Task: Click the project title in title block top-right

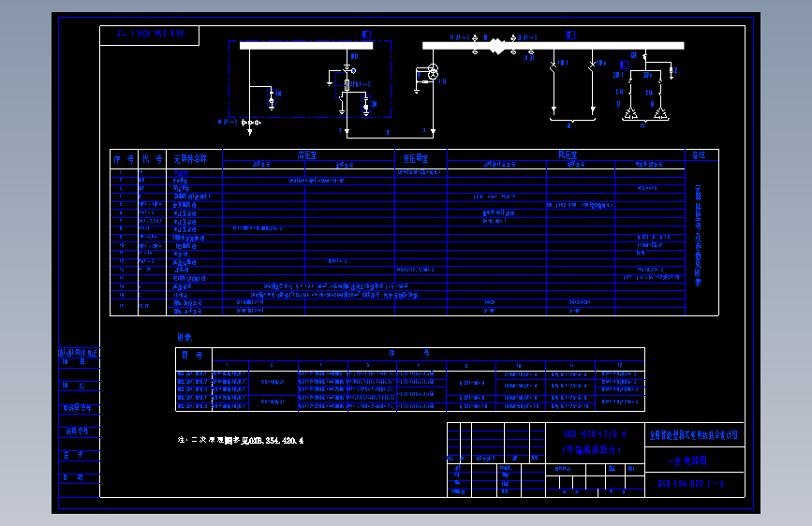Action: pyautogui.click(x=694, y=435)
